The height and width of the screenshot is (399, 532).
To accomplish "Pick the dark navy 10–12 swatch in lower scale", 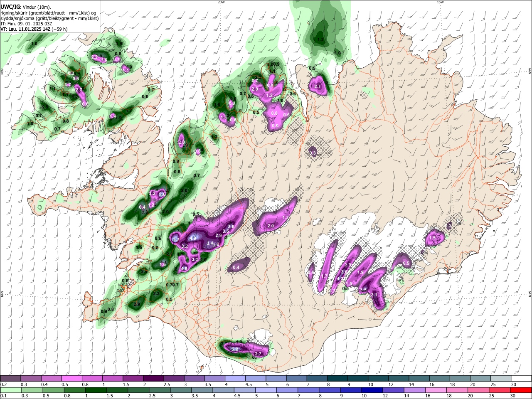I will click(x=372, y=390).
